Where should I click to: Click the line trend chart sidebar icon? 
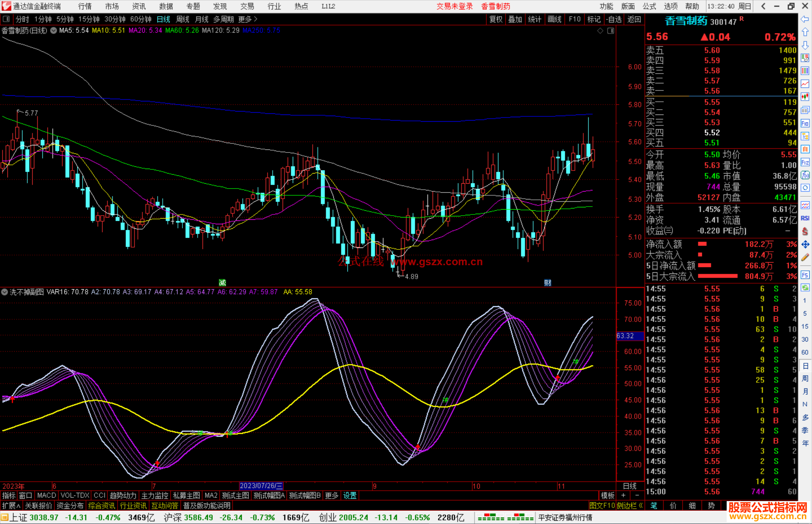(805, 84)
